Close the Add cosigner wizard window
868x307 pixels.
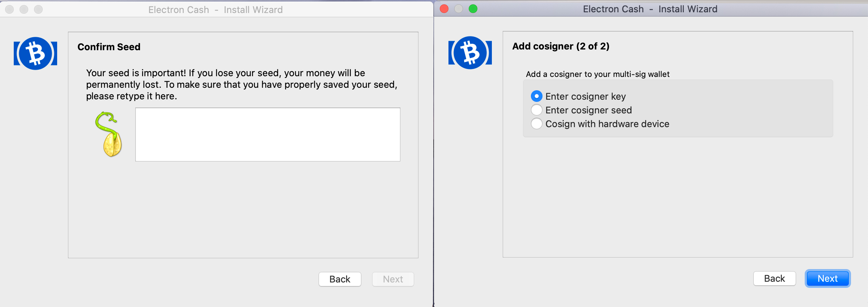coord(444,9)
